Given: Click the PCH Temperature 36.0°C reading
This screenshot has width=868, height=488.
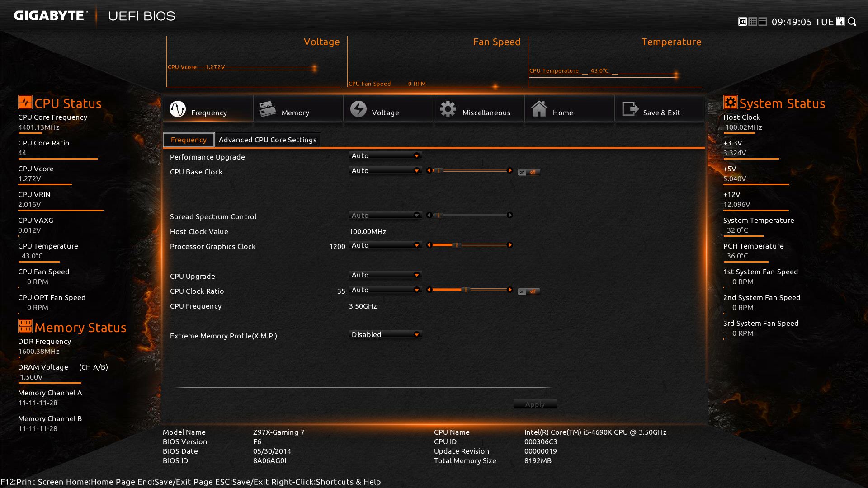Looking at the screenshot, I should 737,256.
